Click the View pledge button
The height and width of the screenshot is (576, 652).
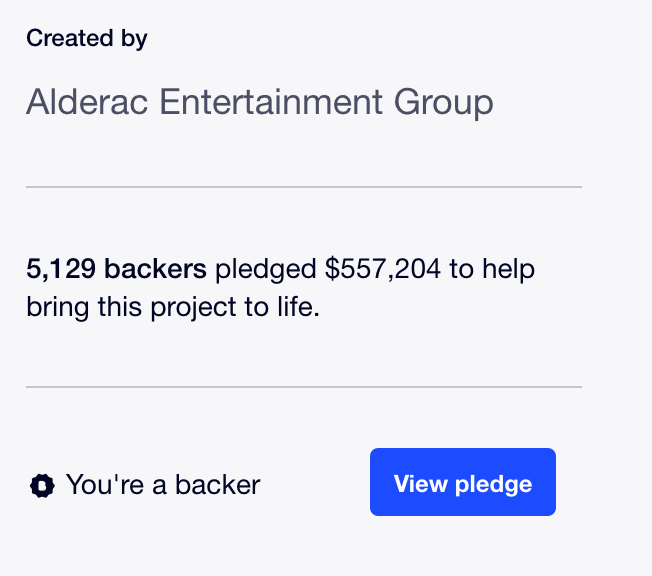463,482
